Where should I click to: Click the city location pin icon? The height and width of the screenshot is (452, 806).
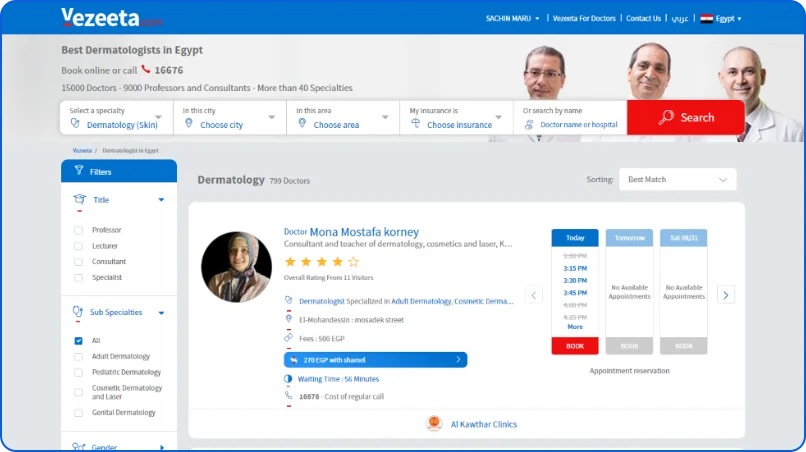click(189, 123)
